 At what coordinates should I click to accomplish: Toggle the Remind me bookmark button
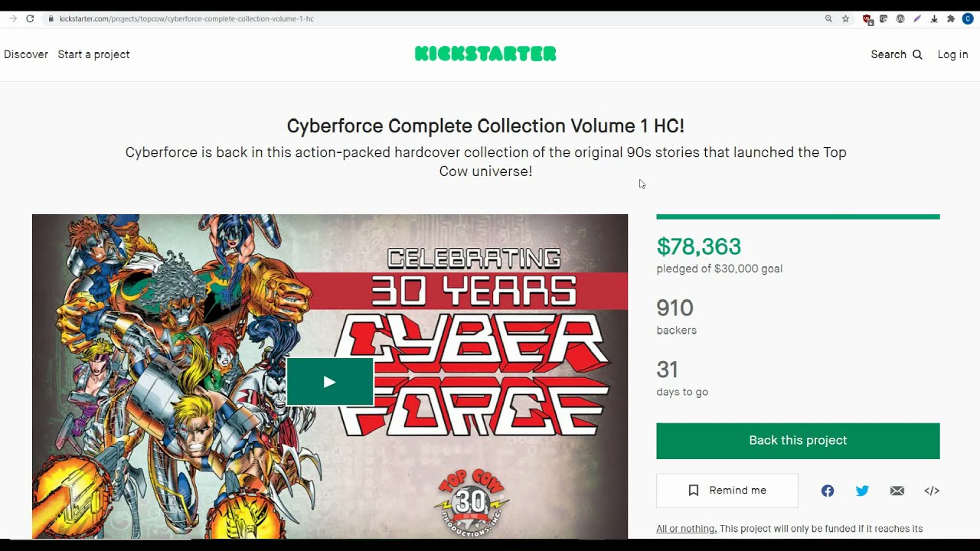coord(727,491)
